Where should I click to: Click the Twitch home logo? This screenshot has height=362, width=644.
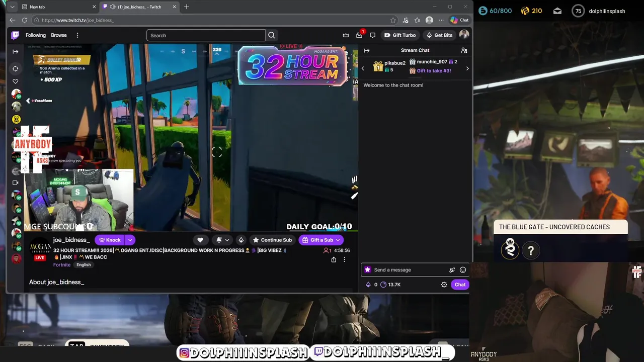[16, 35]
